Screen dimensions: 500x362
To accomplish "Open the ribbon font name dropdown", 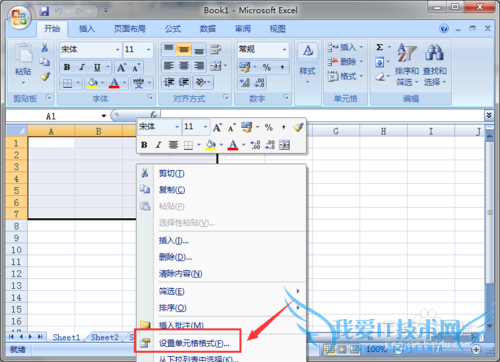I will 117,49.
